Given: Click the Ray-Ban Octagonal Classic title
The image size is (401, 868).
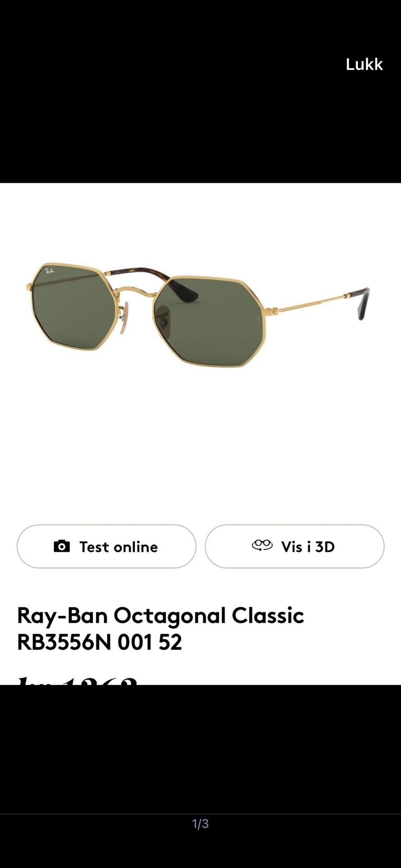Looking at the screenshot, I should tap(160, 616).
